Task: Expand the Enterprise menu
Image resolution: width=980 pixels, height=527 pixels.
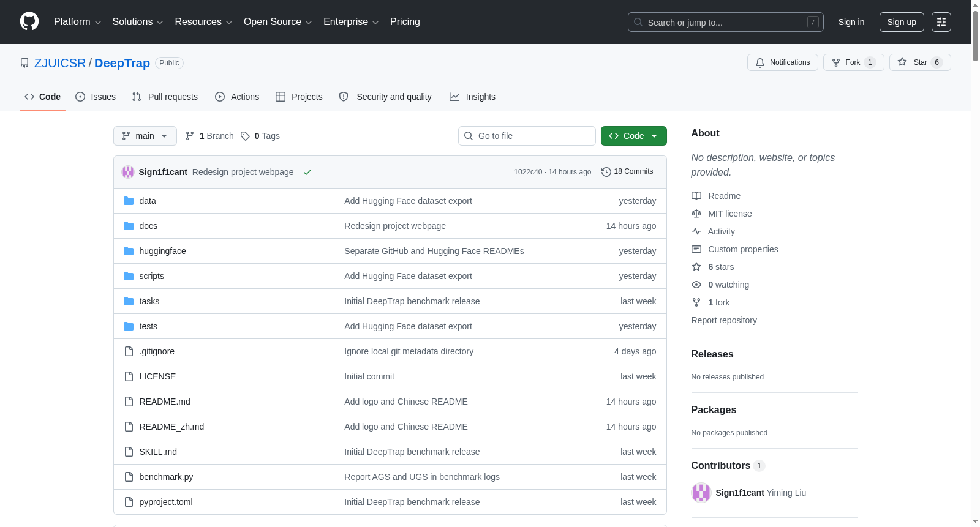Action: click(x=351, y=22)
